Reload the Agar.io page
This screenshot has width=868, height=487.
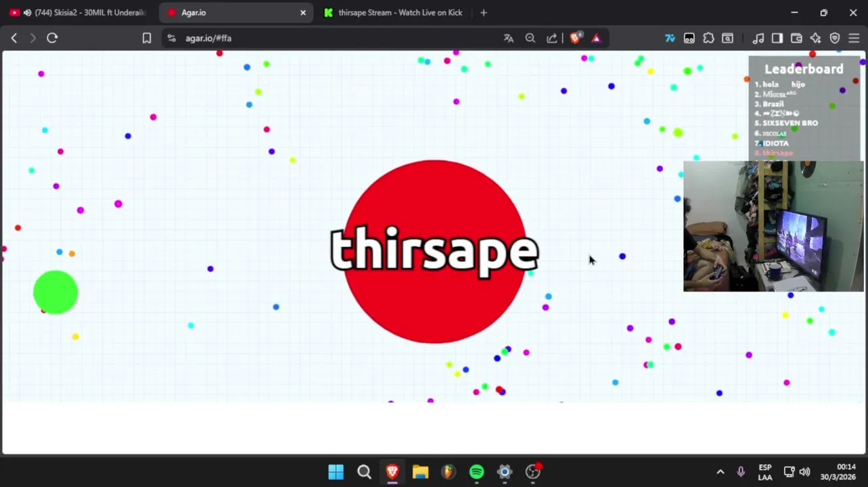(52, 39)
